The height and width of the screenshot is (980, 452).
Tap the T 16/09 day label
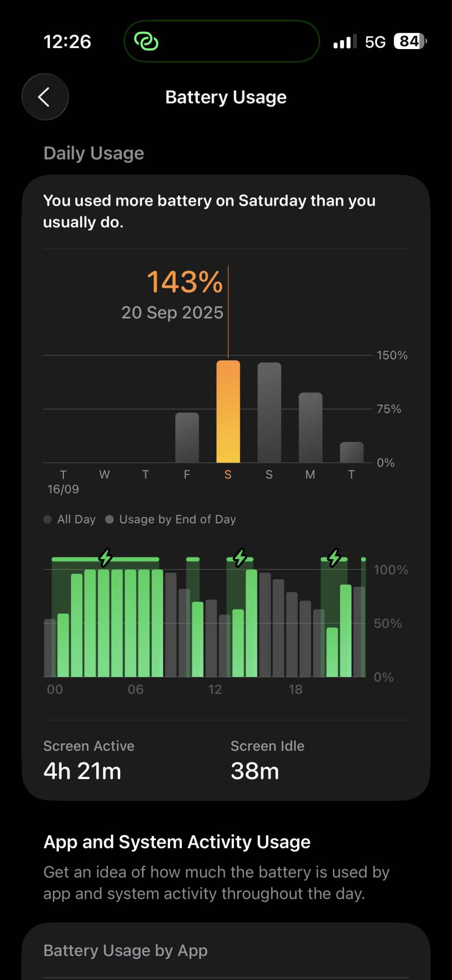point(63,482)
